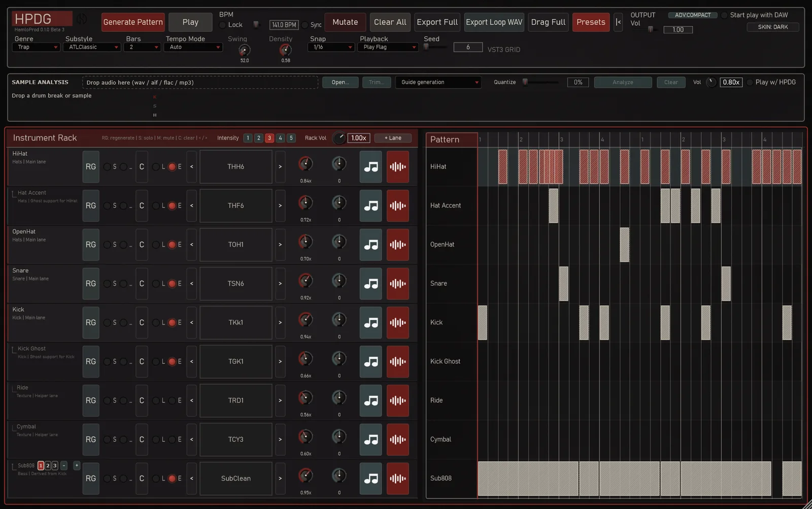This screenshot has height=509, width=812.
Task: Click the waveform icon for Cymbal lane
Action: [x=397, y=439]
